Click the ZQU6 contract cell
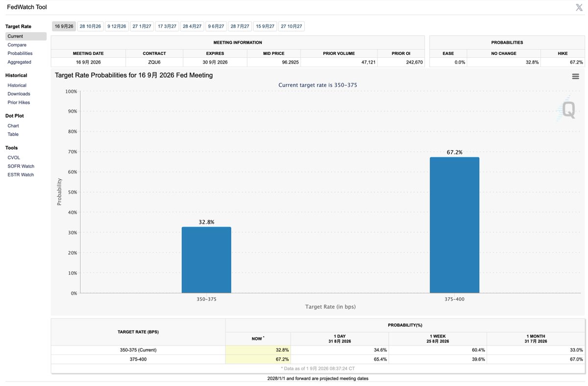Viewport: 588px width, 386px height. click(154, 62)
